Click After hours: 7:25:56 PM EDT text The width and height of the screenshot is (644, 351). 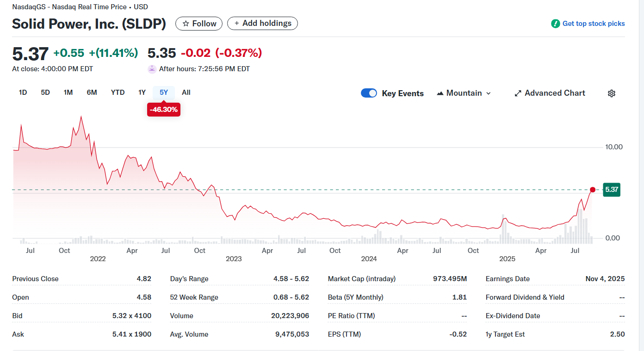pos(204,69)
